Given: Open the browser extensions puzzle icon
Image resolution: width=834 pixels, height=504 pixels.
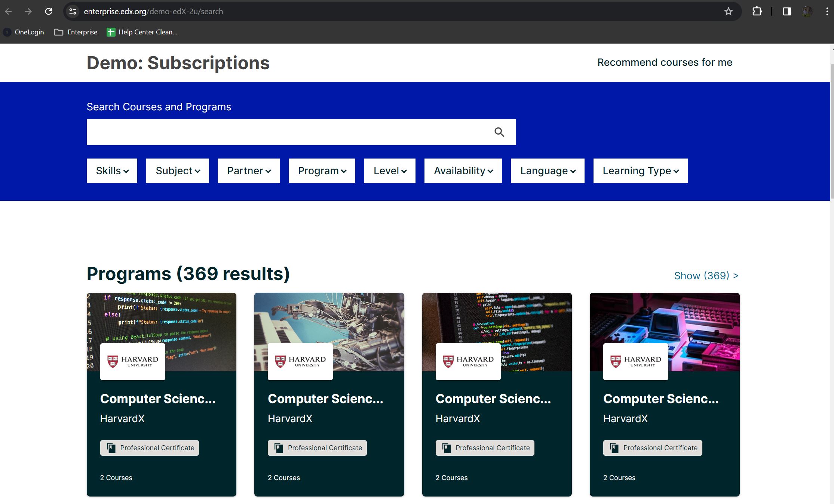Looking at the screenshot, I should 757,11.
